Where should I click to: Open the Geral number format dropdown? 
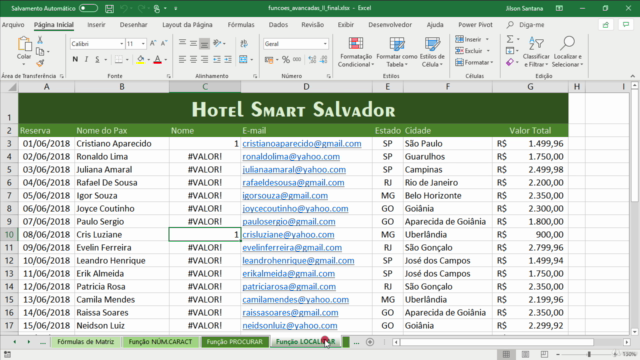[x=325, y=44]
